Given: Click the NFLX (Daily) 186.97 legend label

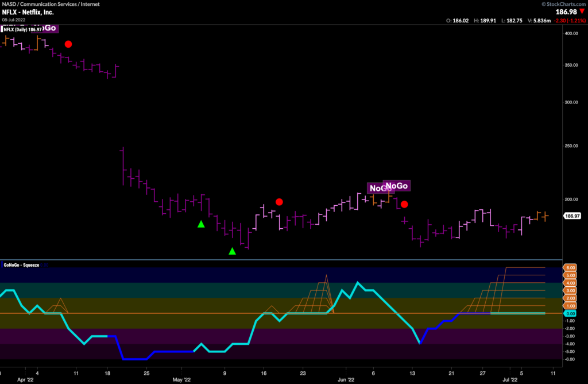Looking at the screenshot, I should point(22,29).
